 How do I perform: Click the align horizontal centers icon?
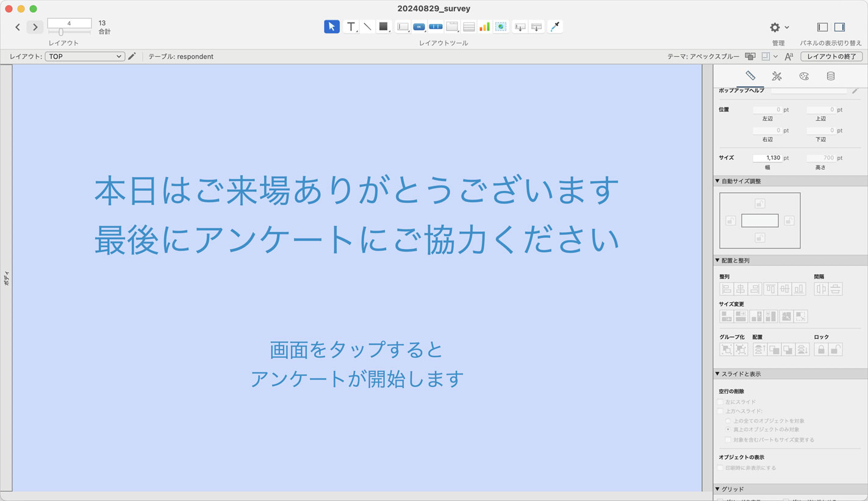pyautogui.click(x=741, y=289)
